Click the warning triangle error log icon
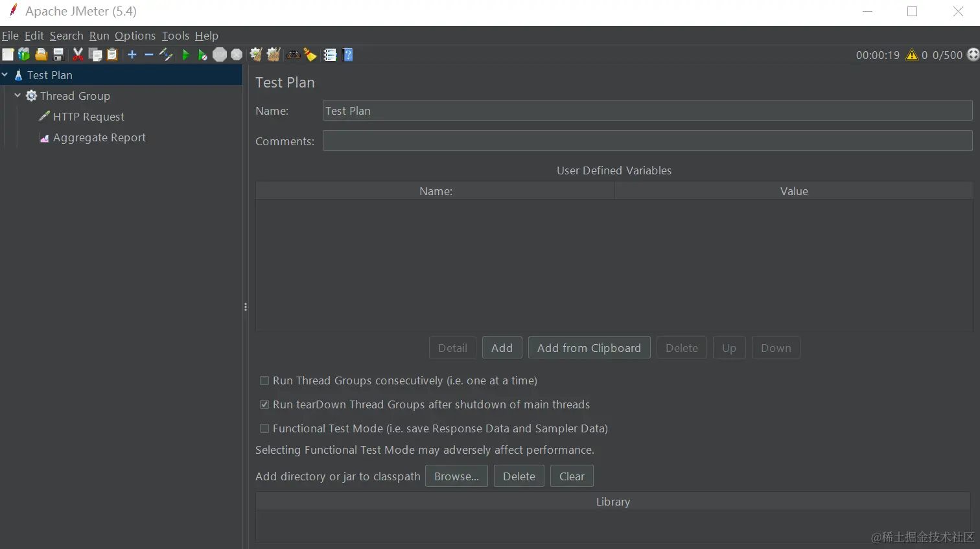The height and width of the screenshot is (549, 980). [912, 55]
